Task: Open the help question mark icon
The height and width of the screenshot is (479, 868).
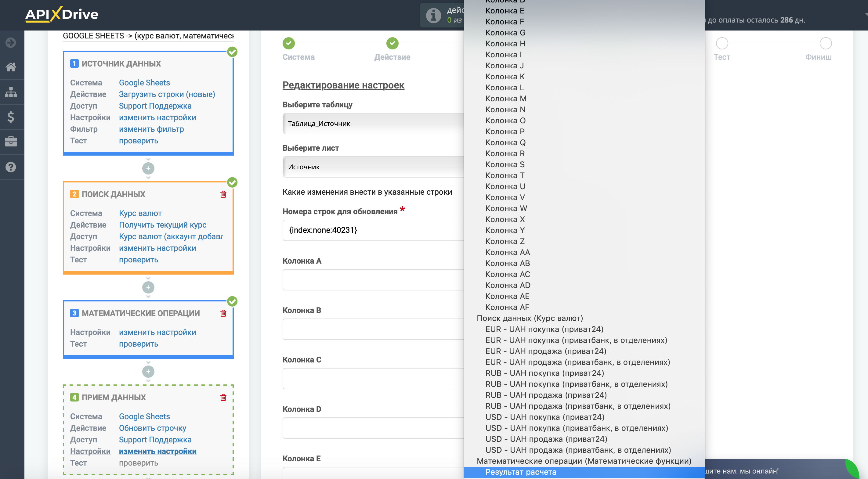Action: 11,167
